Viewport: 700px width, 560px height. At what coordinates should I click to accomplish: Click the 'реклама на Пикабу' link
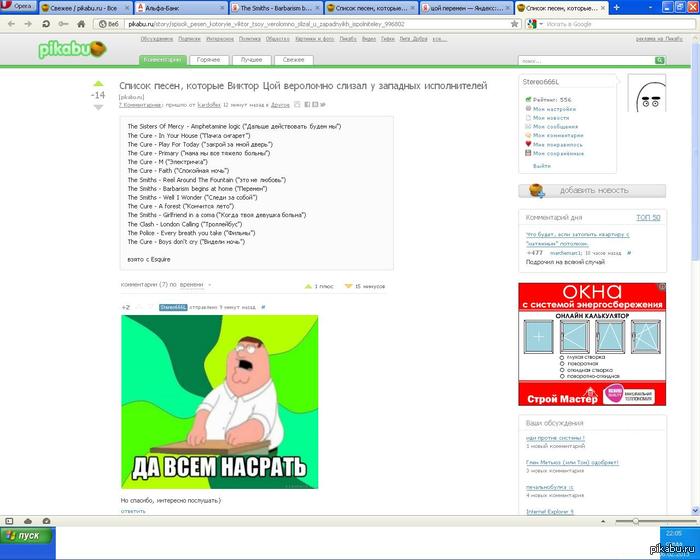[x=659, y=39]
